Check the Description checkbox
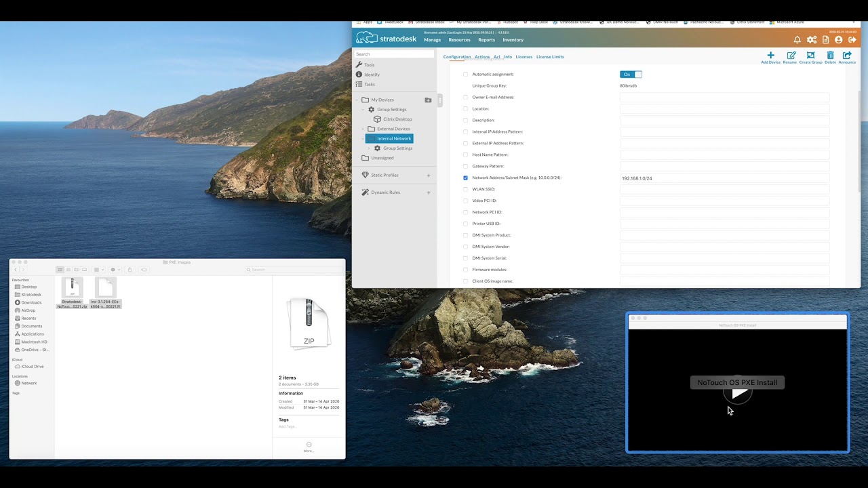868x488 pixels. point(465,120)
